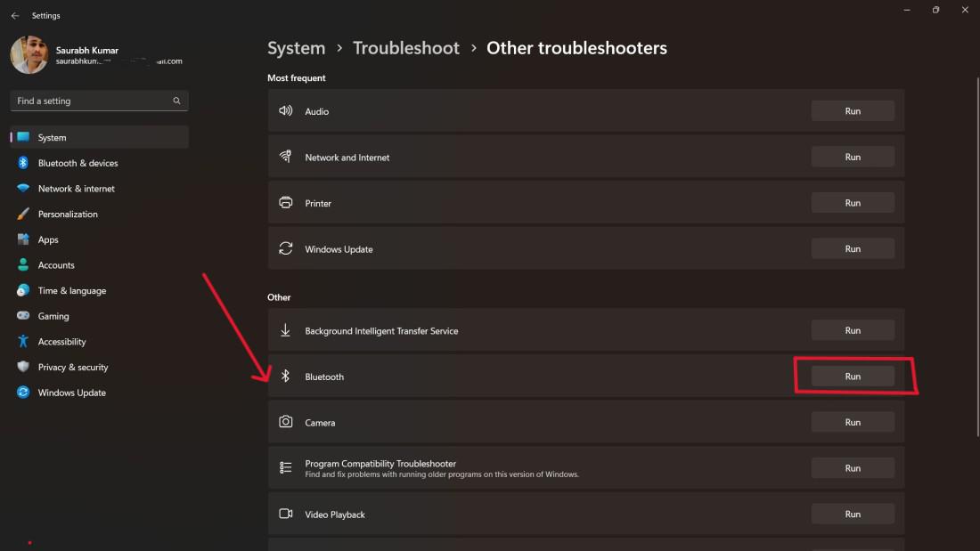Run the Windows Update troubleshooter
Image resolution: width=980 pixels, height=551 pixels.
852,249
